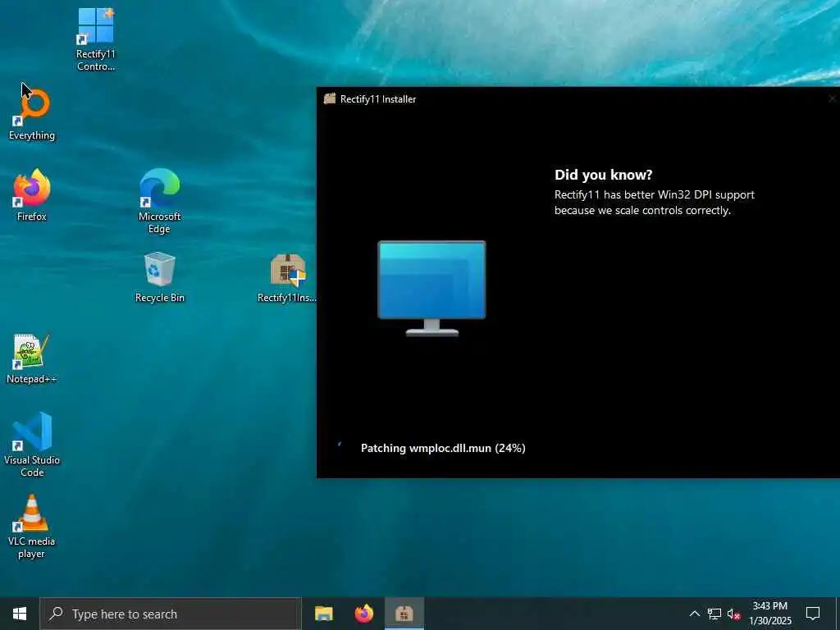Click the 'Did you know?' heading
The width and height of the screenshot is (840, 630).
pyautogui.click(x=603, y=175)
